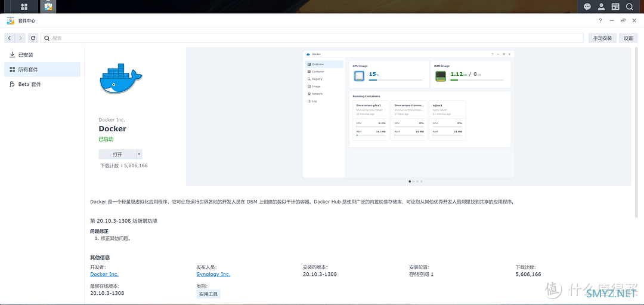The width and height of the screenshot is (644, 305).
Task: Click the 下载计数：5,606,166 text under 打开
Action: click(124, 166)
